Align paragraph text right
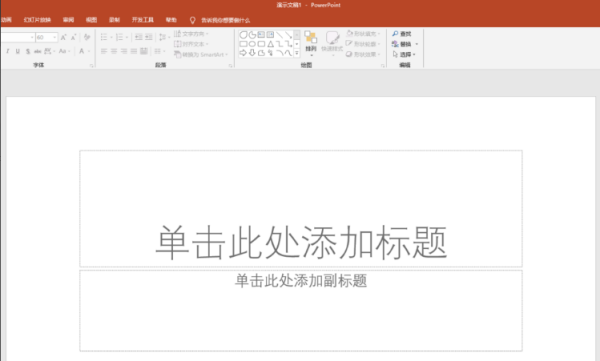The image size is (600, 361). coord(124,51)
